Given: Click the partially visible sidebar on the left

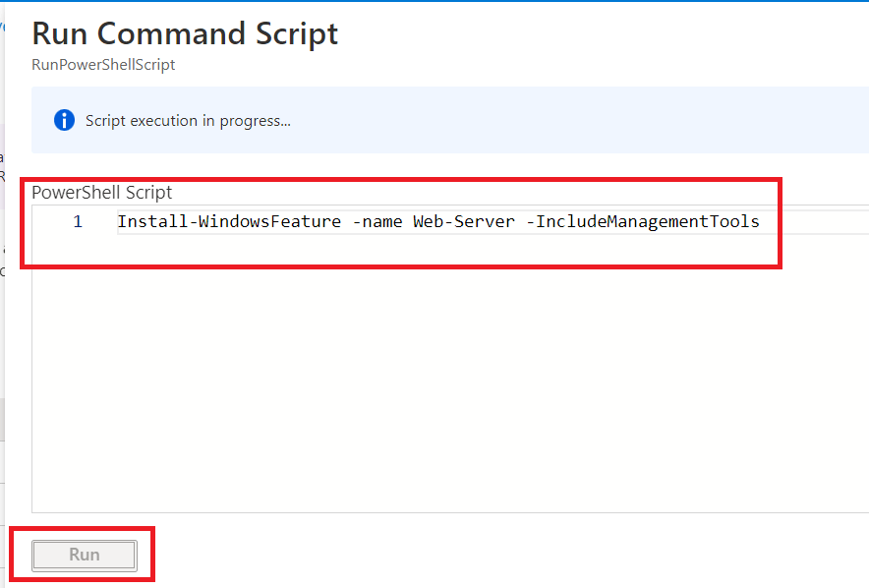Looking at the screenshot, I should (x=5, y=295).
